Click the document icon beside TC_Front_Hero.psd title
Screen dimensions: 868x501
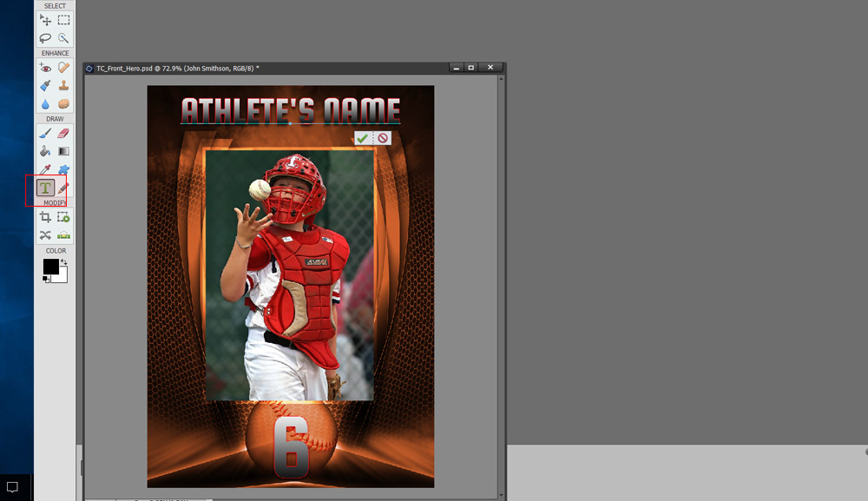[89, 69]
